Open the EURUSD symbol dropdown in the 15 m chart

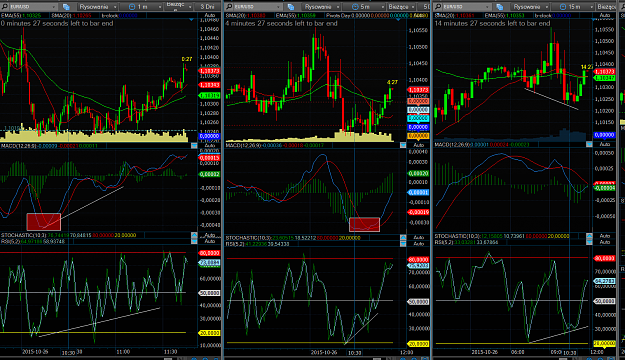click(x=487, y=7)
